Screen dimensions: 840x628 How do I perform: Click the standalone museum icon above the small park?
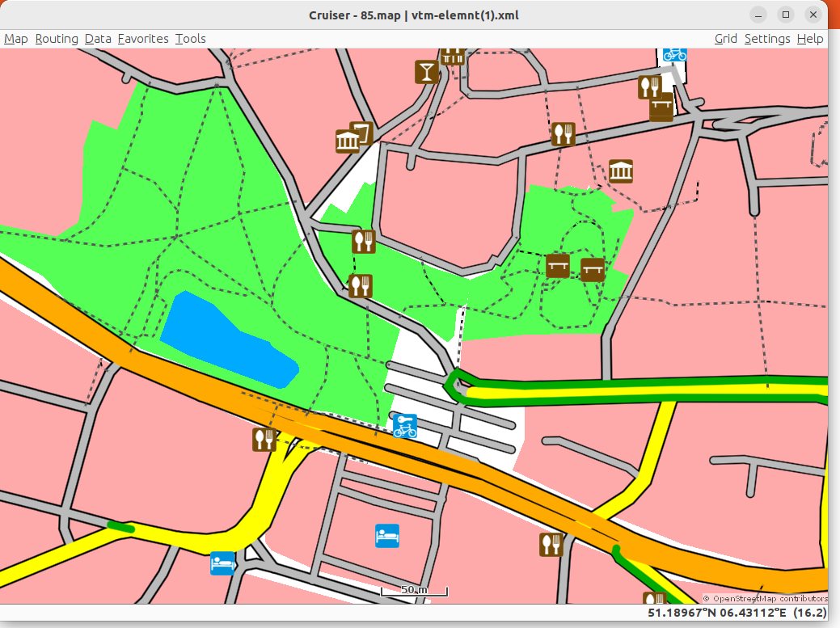pos(621,171)
